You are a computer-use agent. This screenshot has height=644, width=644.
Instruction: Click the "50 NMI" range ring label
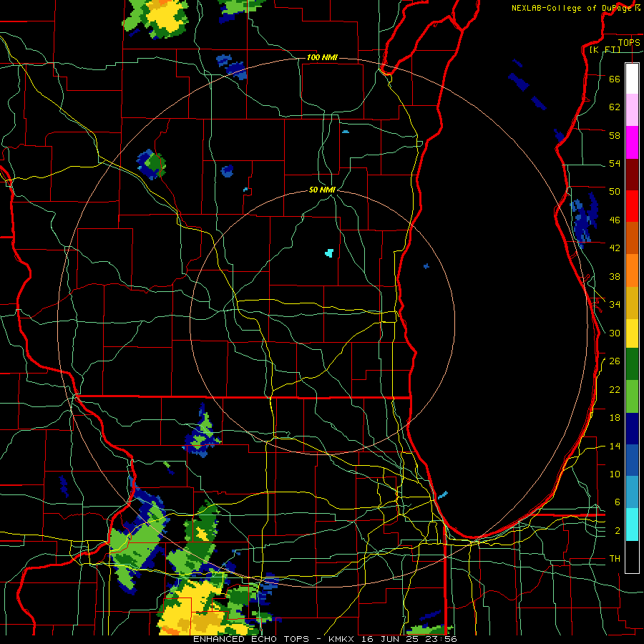click(x=322, y=190)
